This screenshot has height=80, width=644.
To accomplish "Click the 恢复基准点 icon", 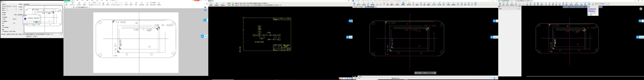I will (x=223, y=4).
